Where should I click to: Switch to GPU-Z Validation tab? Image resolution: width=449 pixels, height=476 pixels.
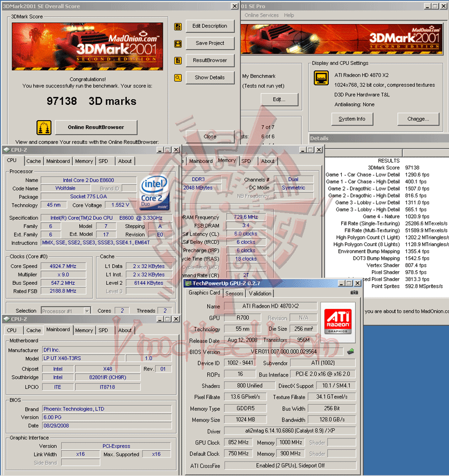tap(260, 294)
